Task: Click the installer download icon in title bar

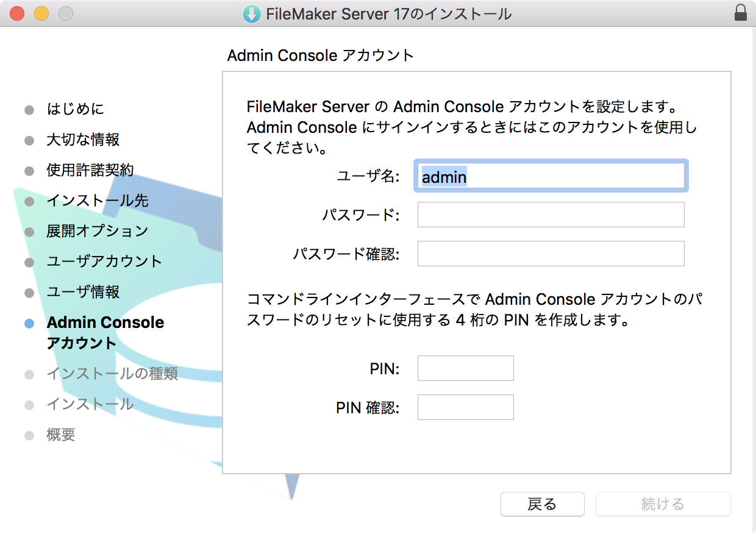Action: click(251, 14)
